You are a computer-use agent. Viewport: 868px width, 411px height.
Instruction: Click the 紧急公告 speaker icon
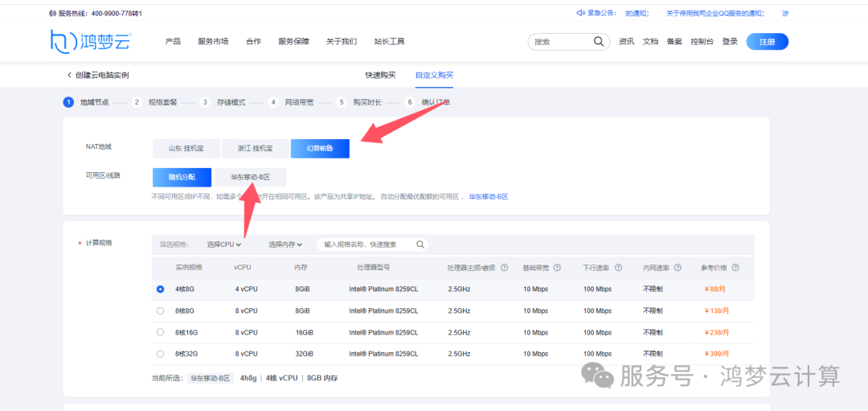click(580, 13)
